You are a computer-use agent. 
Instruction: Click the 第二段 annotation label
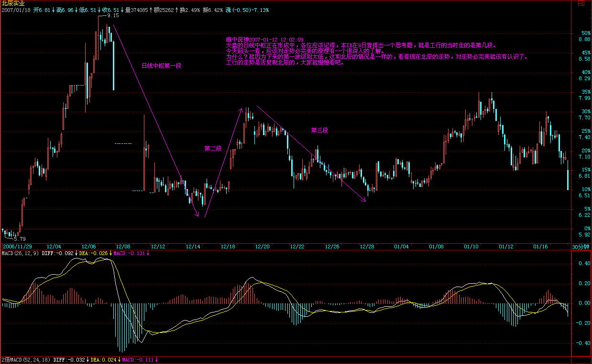[213, 148]
